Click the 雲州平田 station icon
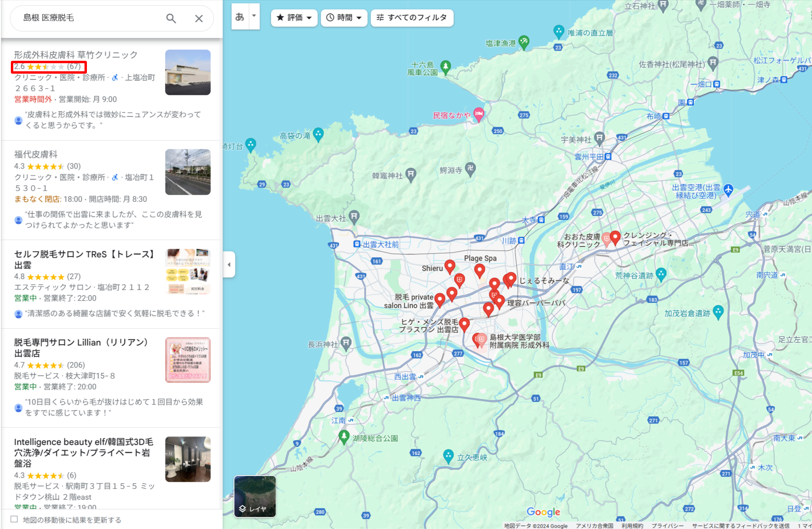This screenshot has height=529, width=812. pos(608,157)
